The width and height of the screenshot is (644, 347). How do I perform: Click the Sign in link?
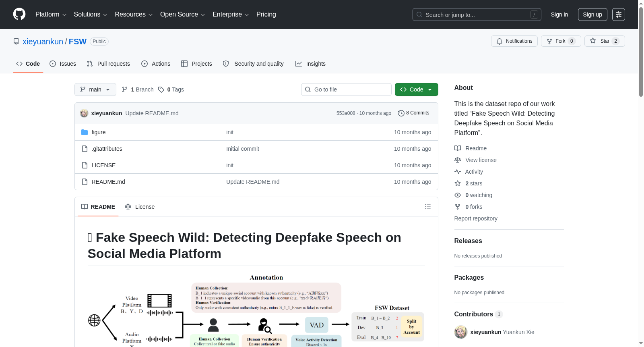point(559,15)
